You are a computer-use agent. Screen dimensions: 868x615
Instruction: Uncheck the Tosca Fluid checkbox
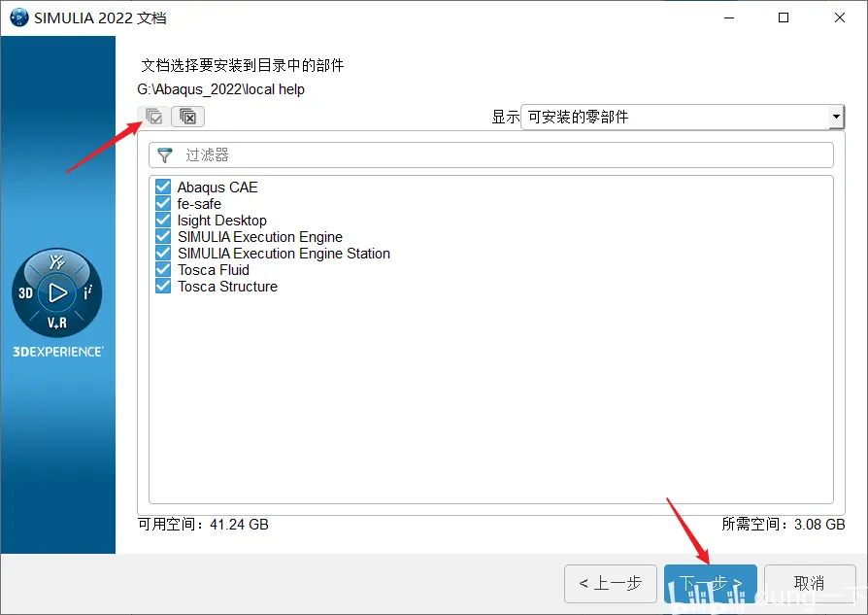(x=163, y=270)
